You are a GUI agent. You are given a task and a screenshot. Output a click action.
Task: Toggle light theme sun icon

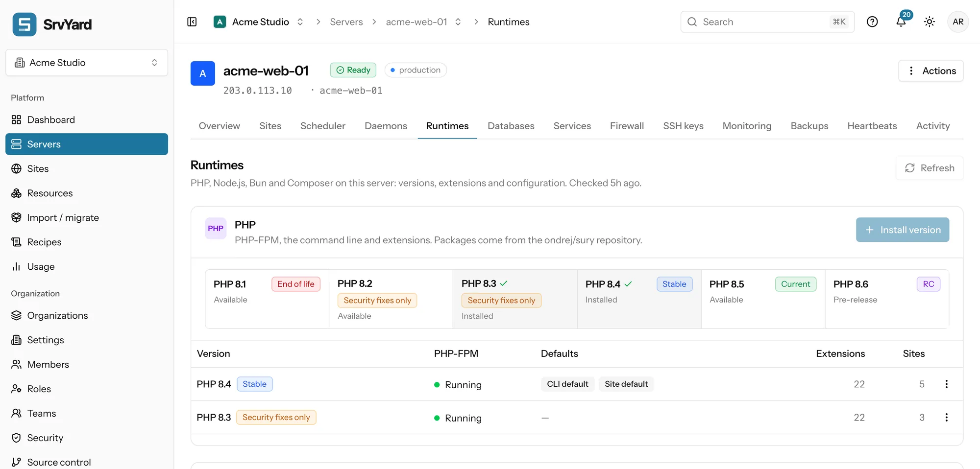pos(930,22)
